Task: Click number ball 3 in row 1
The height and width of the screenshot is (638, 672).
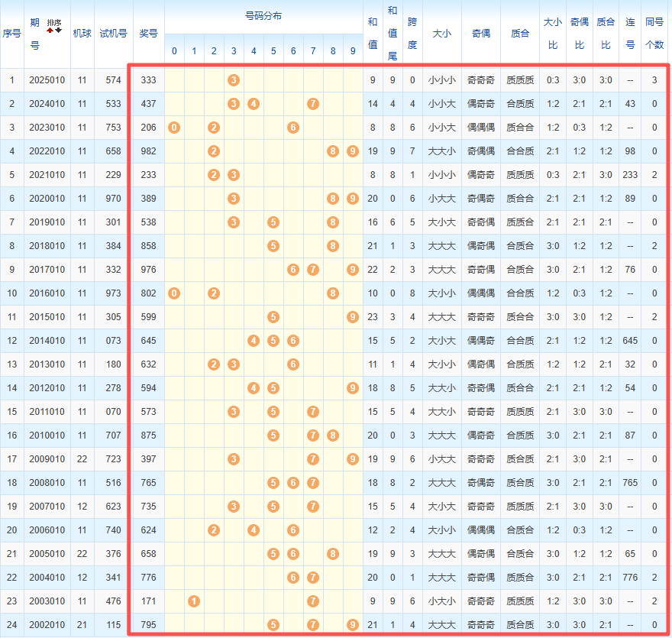Action: (x=234, y=79)
